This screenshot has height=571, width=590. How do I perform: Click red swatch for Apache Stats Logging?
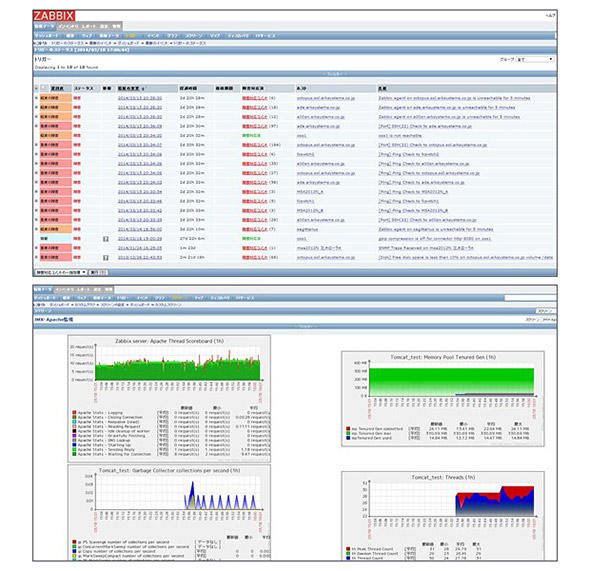point(74,413)
